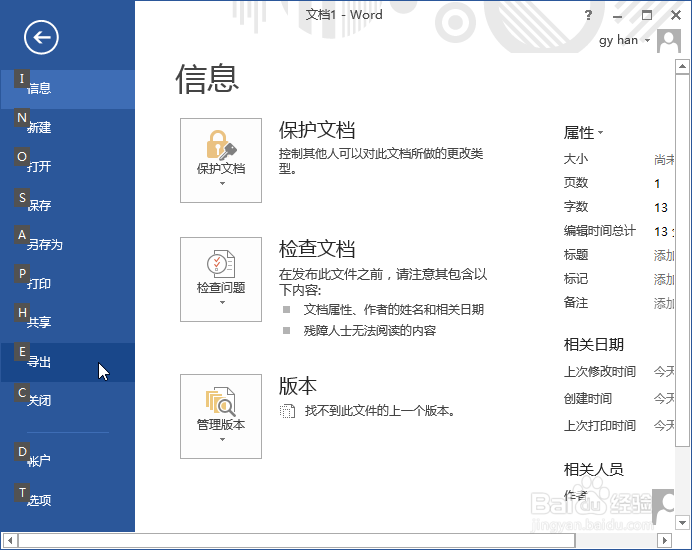Click the help question mark icon
This screenshot has height=550, width=692.
pos(588,15)
